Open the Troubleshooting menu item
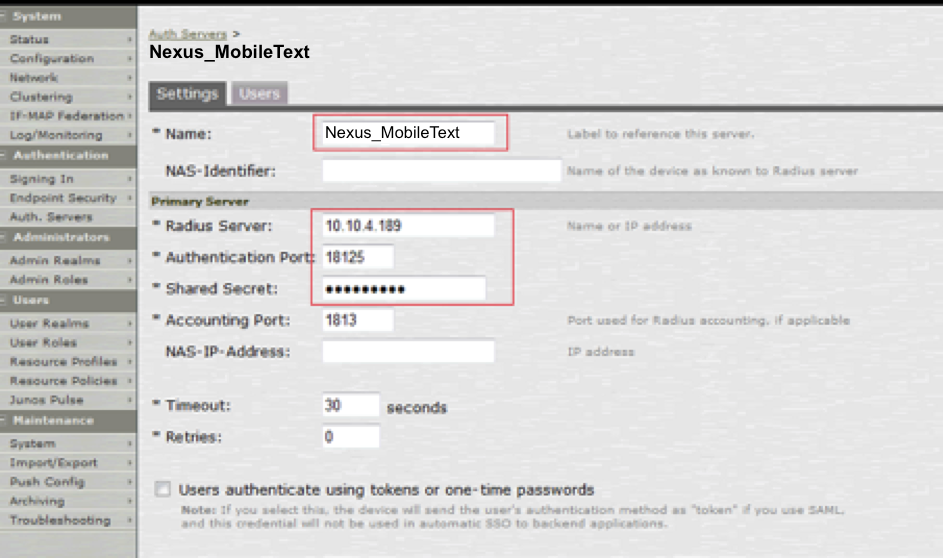The width and height of the screenshot is (943, 558). pos(60,520)
